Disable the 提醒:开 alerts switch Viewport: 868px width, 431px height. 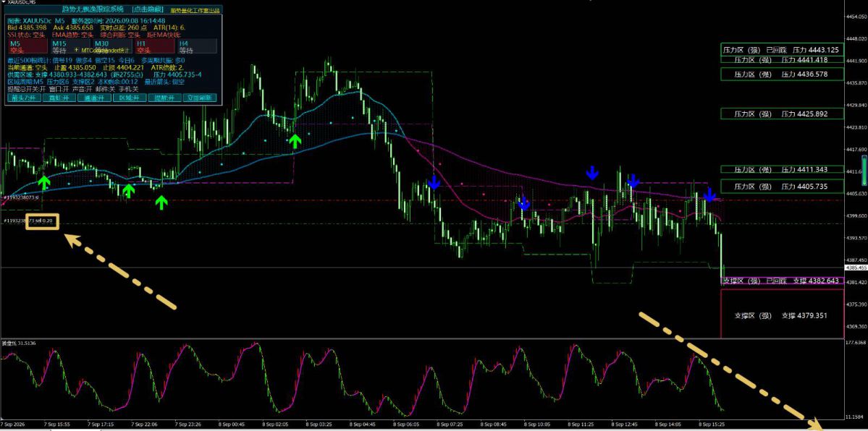(164, 98)
